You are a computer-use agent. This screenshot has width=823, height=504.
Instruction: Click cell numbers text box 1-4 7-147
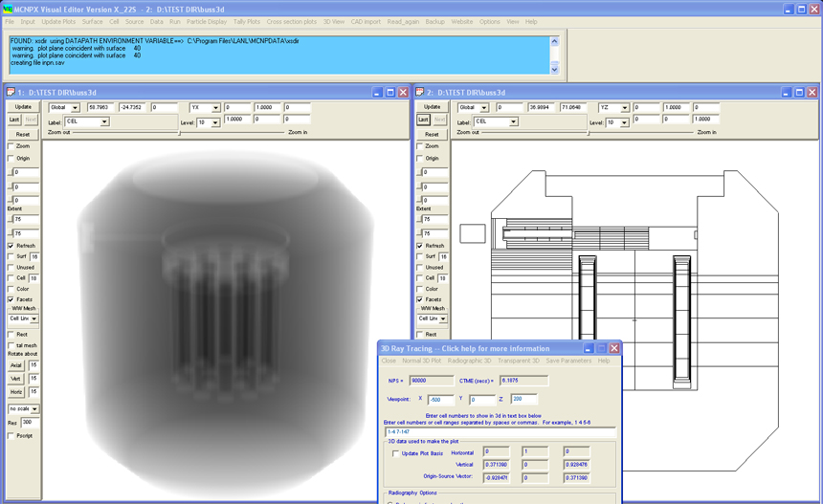coord(500,432)
